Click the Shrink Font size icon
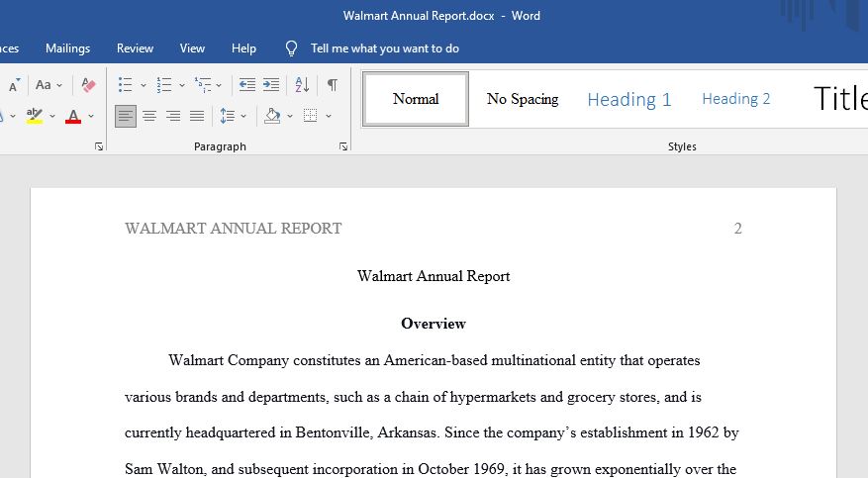Viewport: 868px width, 478px height. click(x=15, y=85)
